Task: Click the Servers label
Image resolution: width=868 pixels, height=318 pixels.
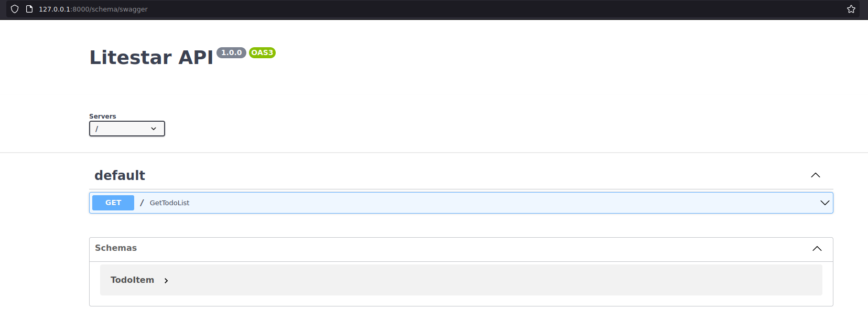Action: [103, 116]
